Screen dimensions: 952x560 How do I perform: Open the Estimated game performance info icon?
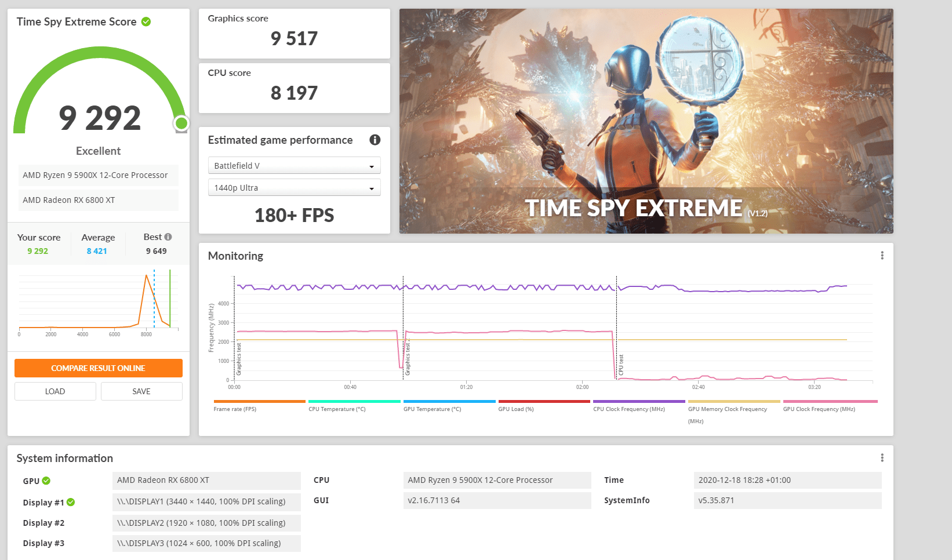click(375, 140)
